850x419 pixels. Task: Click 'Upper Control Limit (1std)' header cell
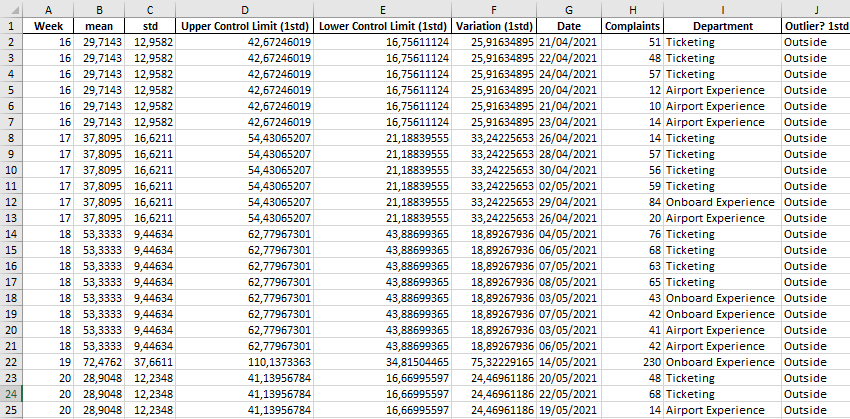(x=244, y=26)
